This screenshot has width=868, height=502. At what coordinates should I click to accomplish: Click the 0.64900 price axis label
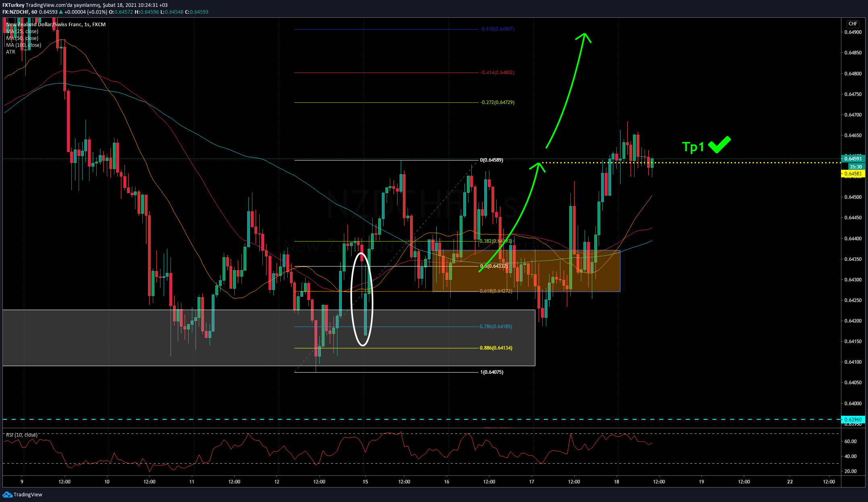click(853, 32)
